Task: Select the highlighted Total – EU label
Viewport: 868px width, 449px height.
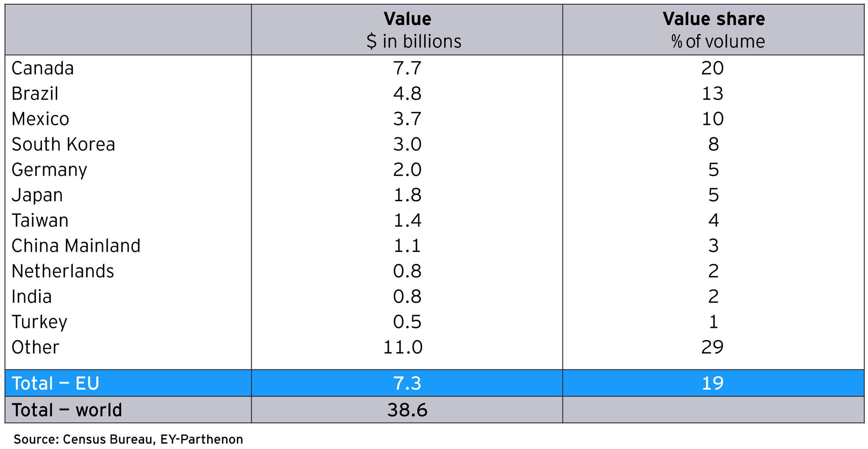Action: [x=56, y=383]
